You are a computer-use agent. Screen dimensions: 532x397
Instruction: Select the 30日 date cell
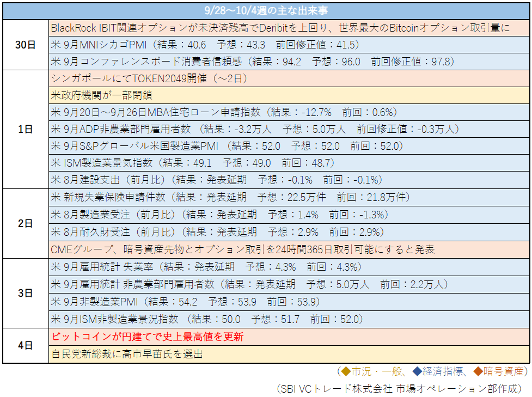pos(26,45)
